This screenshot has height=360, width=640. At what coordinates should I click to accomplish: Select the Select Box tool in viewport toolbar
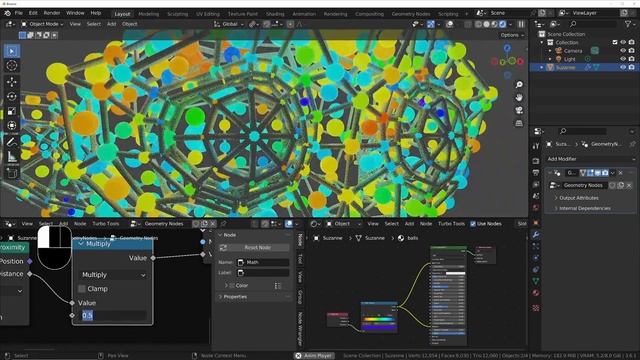11,51
